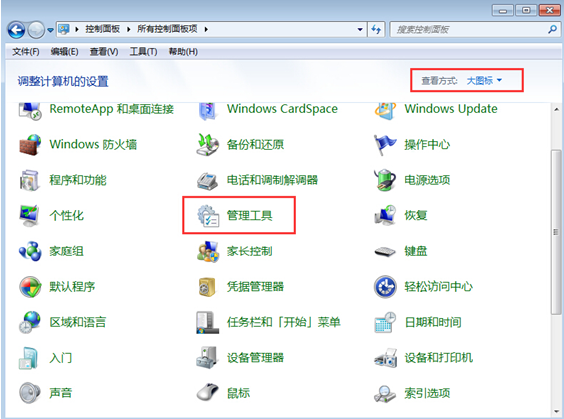564x419 pixels.
Task: Open the 入门 icon
Action: (x=28, y=358)
